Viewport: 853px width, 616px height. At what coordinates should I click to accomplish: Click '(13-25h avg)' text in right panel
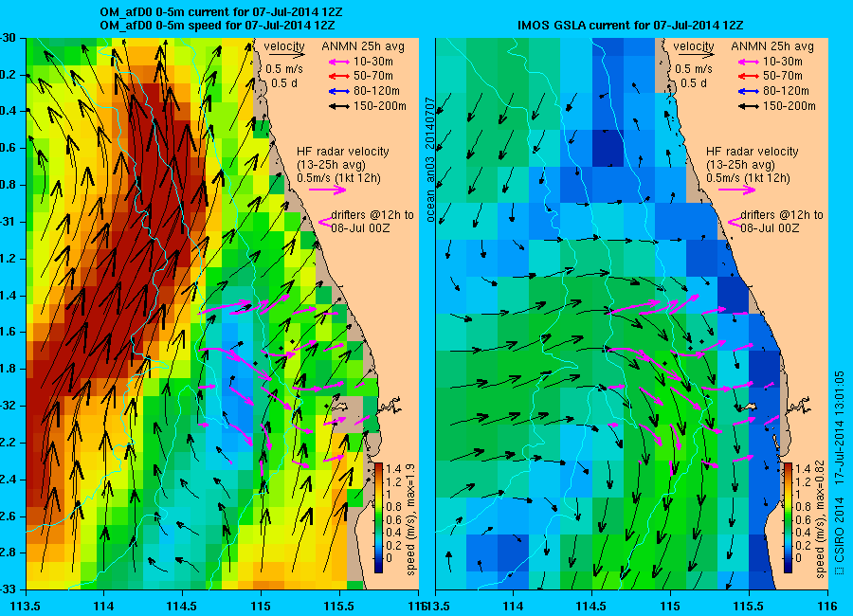coord(740,164)
